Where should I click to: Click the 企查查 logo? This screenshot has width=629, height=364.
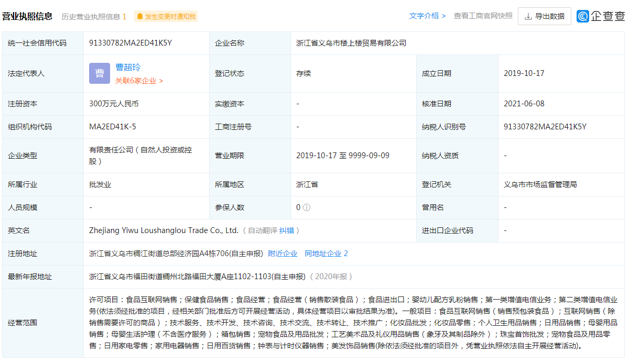click(601, 16)
